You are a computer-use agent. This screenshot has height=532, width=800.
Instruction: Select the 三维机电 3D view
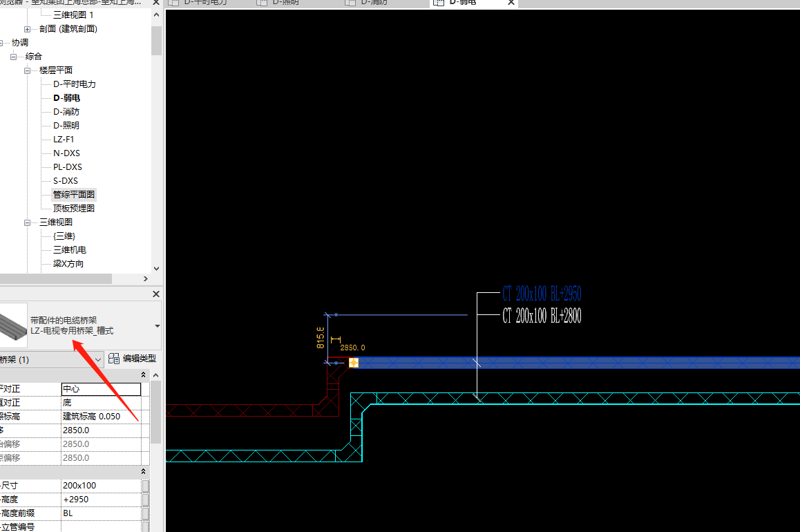coord(69,250)
